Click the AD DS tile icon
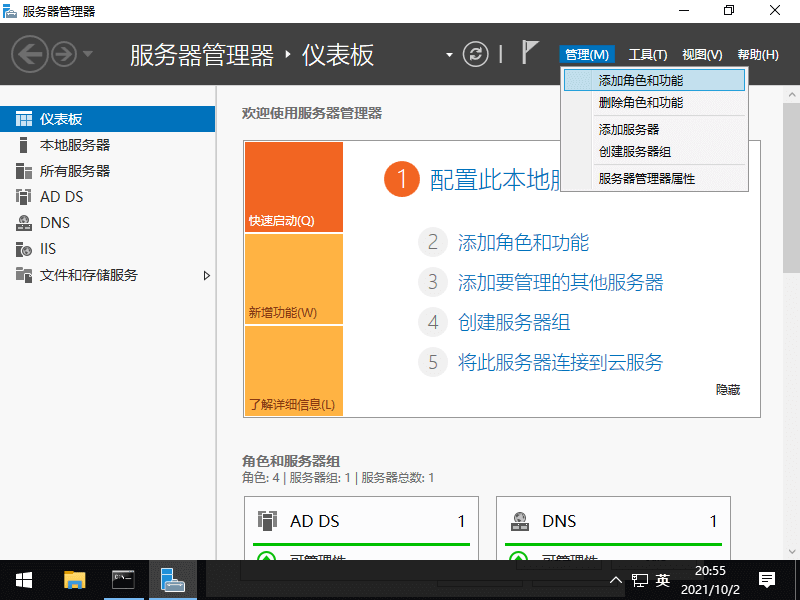This screenshot has width=800, height=600. 267,521
